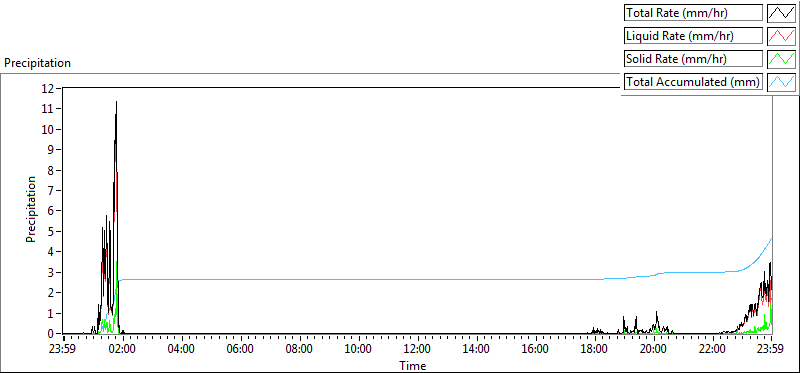The width and height of the screenshot is (800, 373).
Task: Click the 0 value on the y-axis
Action: (51, 334)
